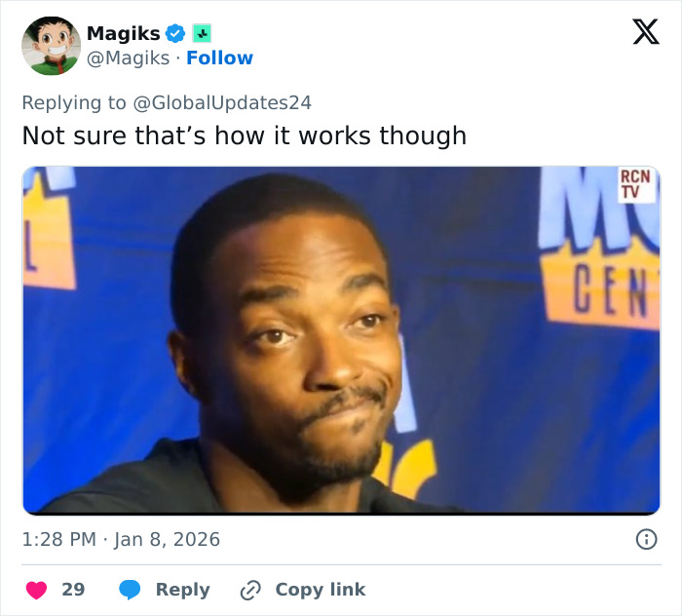Click the tweet text "Not sure that's how it works though"
This screenshot has height=616, width=682.
244,135
